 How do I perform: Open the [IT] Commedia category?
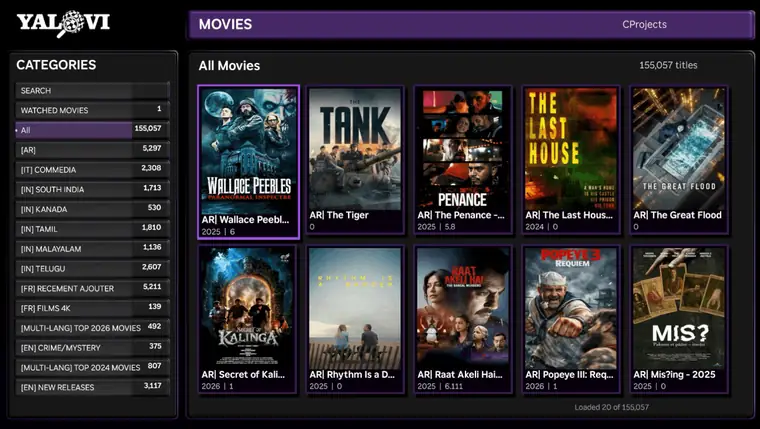92,170
